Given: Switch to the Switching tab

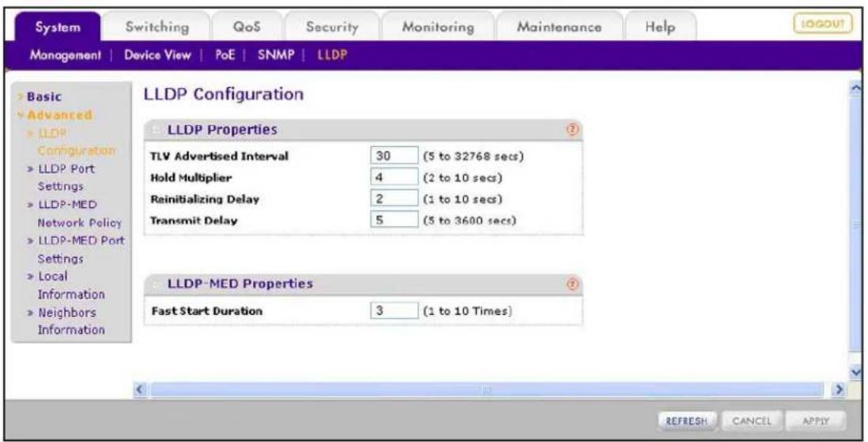Looking at the screenshot, I should tap(157, 27).
